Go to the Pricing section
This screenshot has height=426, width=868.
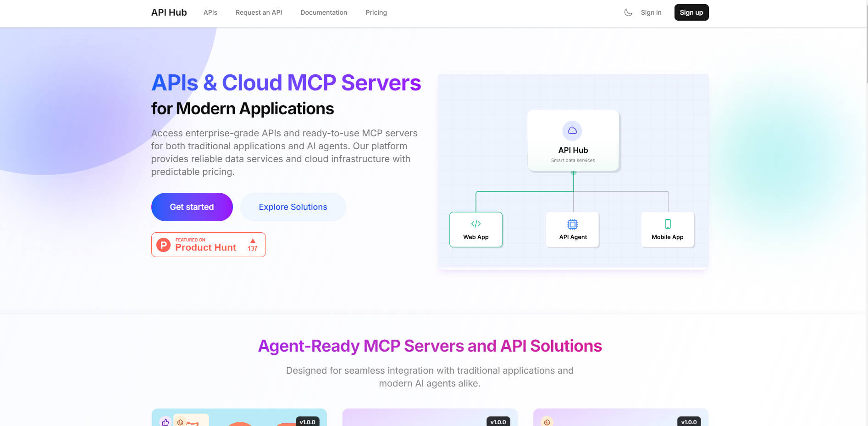pos(376,12)
